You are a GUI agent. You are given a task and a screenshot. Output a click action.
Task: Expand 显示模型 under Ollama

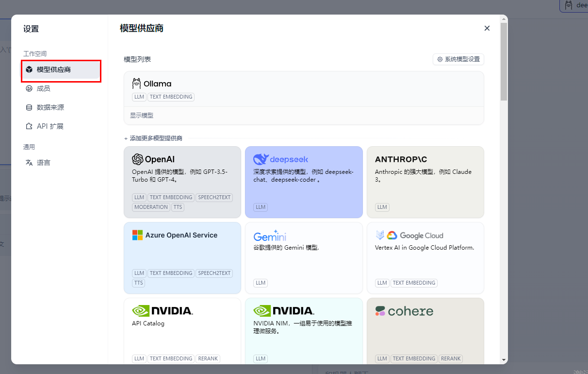click(x=142, y=116)
